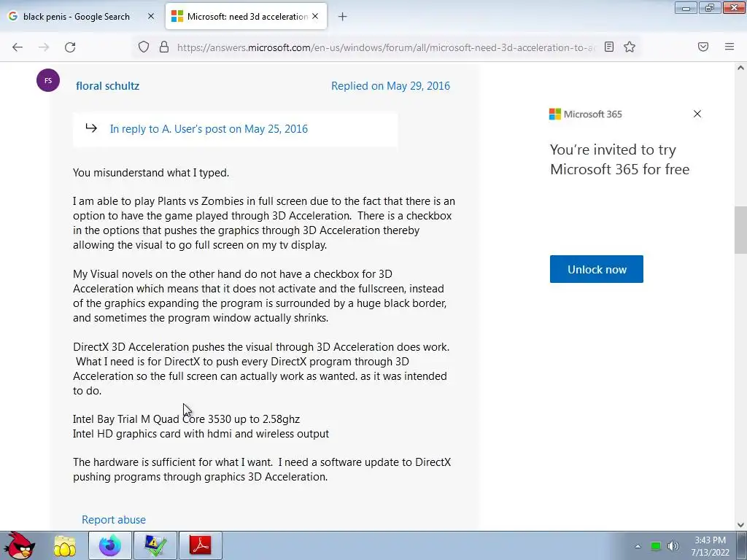Click 'Intel Bay Trial M Quad Core 3530' line
This screenshot has width=747, height=560.
click(186, 419)
